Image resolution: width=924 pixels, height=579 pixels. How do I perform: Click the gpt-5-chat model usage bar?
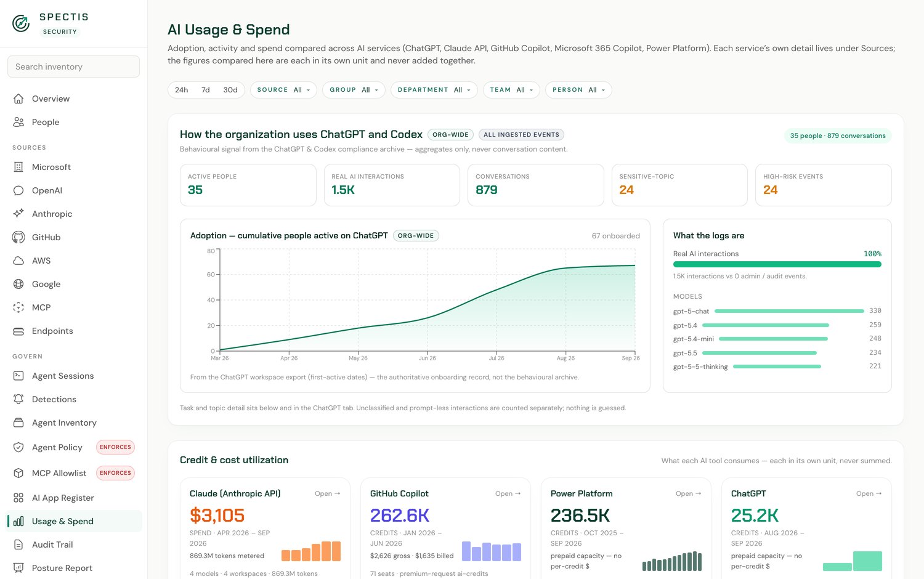pyautogui.click(x=789, y=311)
